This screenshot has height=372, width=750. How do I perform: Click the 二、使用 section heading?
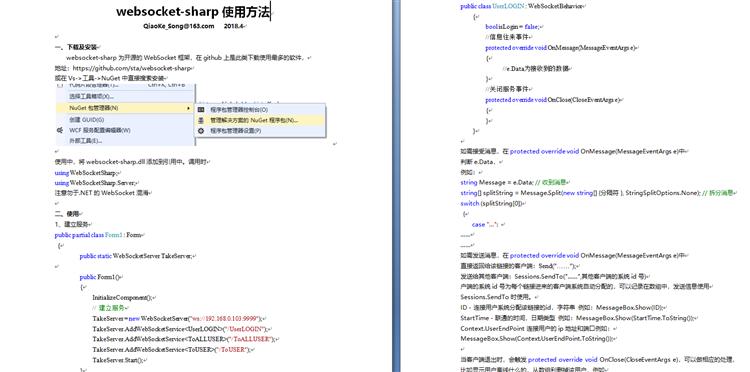pos(66,214)
